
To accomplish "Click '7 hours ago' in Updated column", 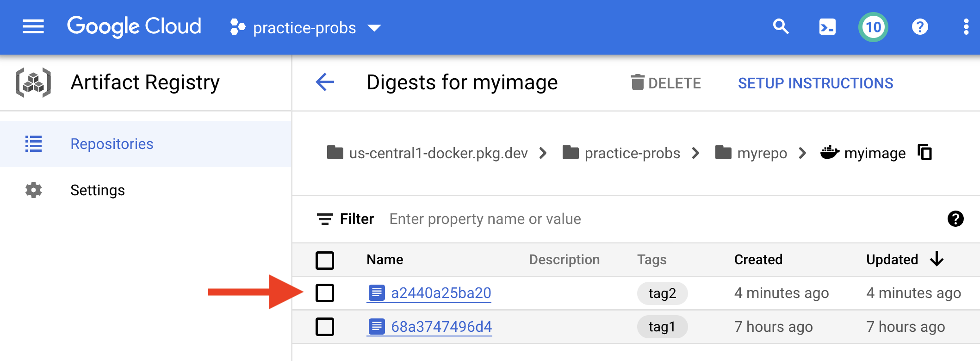I will pyautogui.click(x=906, y=327).
